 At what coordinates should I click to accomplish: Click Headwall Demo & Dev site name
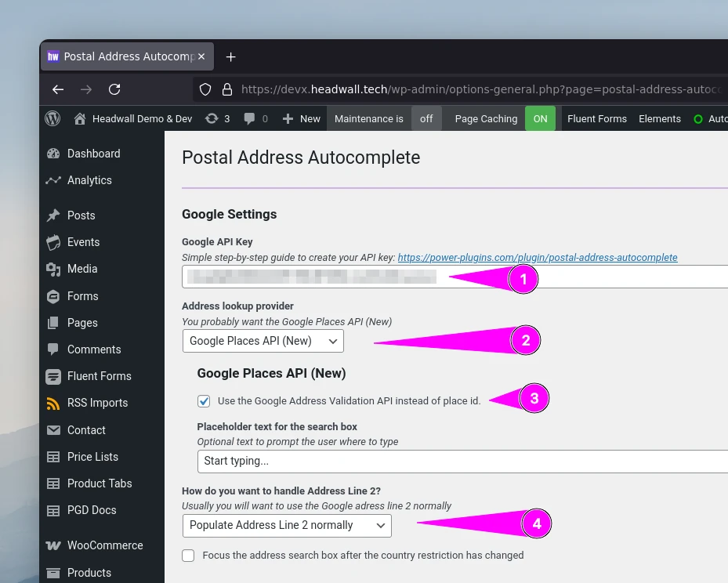click(142, 119)
